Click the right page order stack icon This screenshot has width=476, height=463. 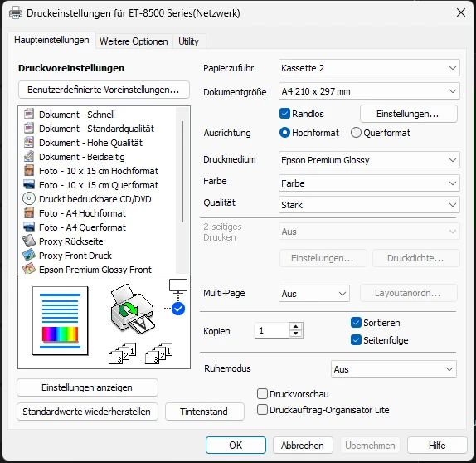tap(158, 353)
